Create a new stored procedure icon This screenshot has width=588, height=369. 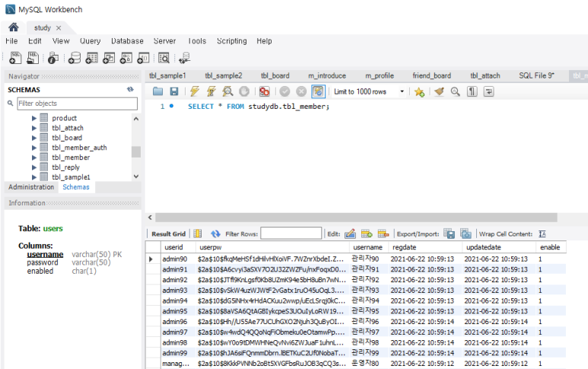coord(126,58)
